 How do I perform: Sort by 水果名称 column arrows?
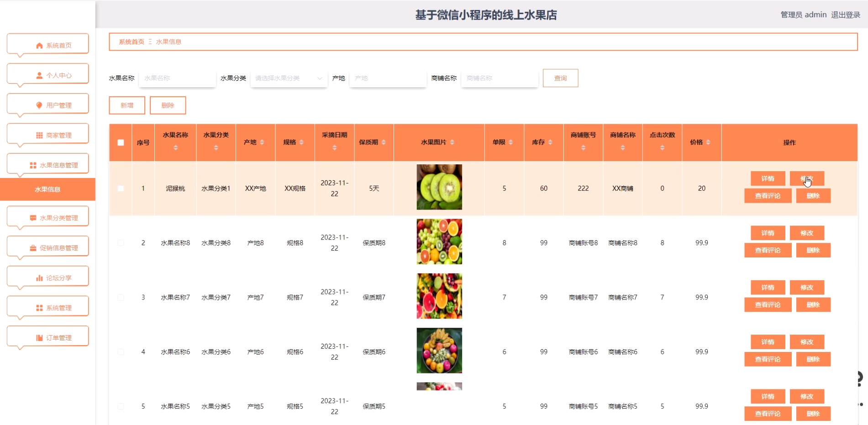point(175,148)
